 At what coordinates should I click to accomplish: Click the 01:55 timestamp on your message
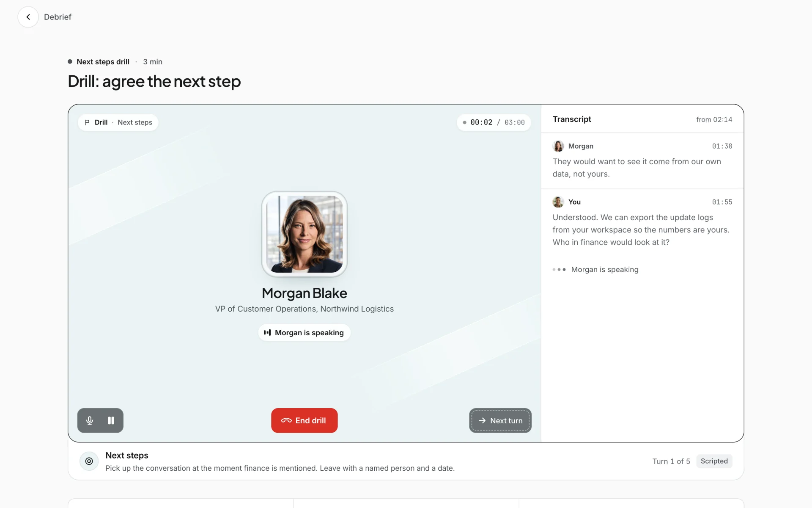pos(722,202)
